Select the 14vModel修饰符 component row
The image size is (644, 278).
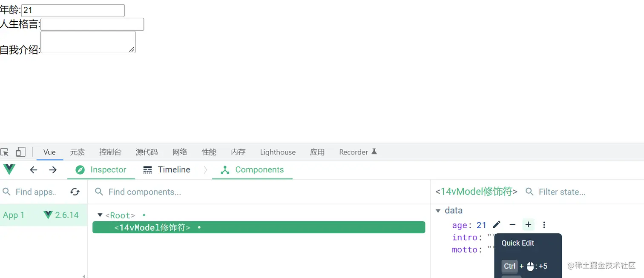point(259,227)
